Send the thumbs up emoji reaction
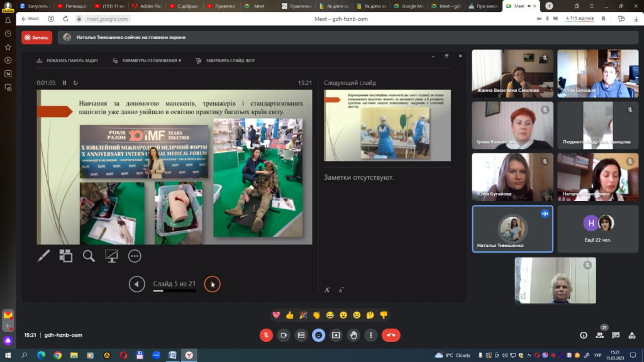The width and height of the screenshot is (644, 362). point(289,315)
